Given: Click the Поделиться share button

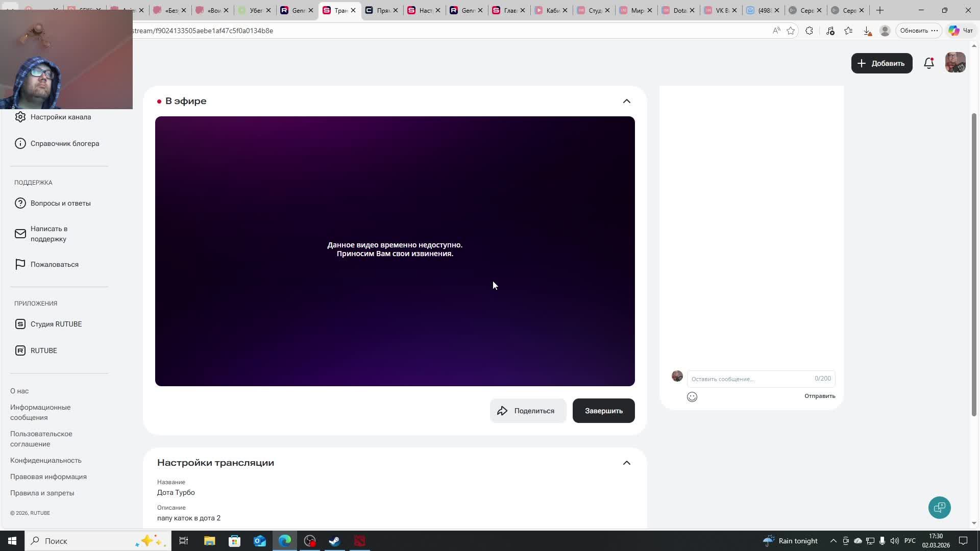Looking at the screenshot, I should (x=528, y=411).
